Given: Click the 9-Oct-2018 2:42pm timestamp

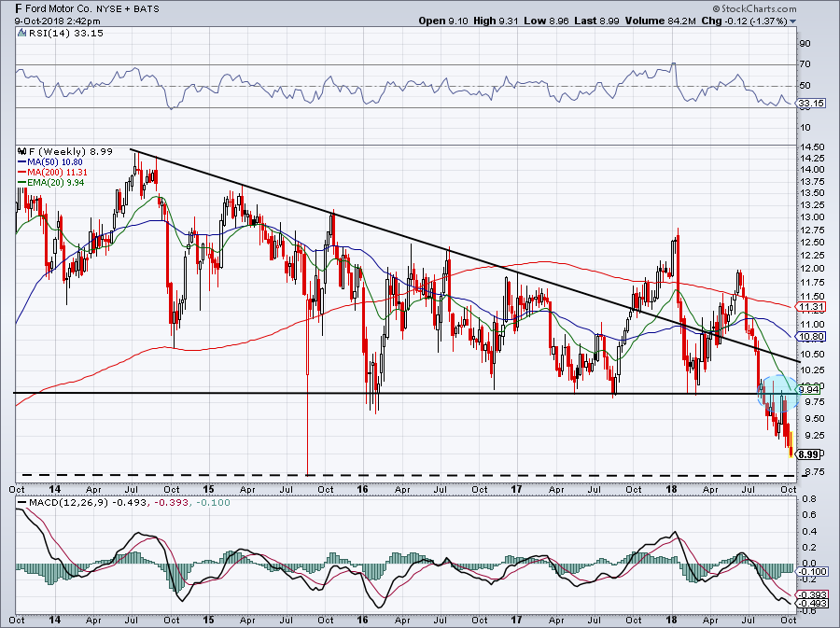Looking at the screenshot, I should click(57, 21).
